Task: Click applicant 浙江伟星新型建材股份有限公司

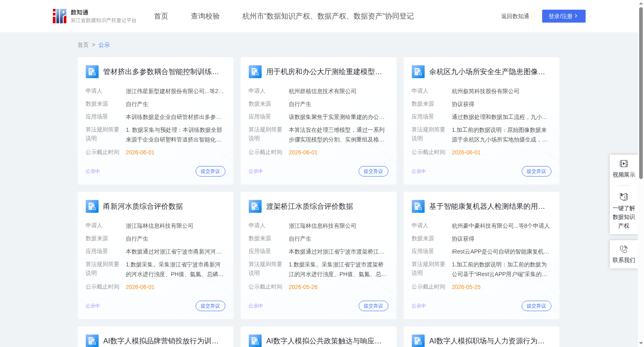Action: pyautogui.click(x=175, y=91)
